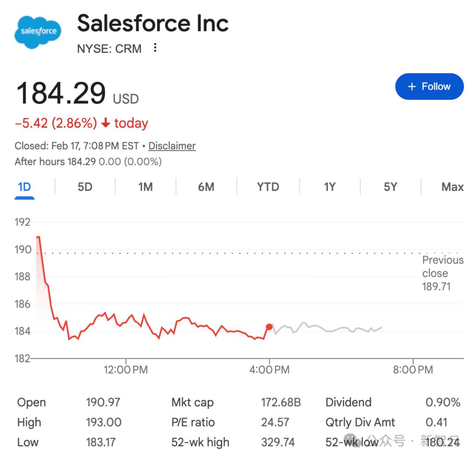Screen dimensions: 476x460
Task: View the 1Y chart range
Action: (x=330, y=187)
